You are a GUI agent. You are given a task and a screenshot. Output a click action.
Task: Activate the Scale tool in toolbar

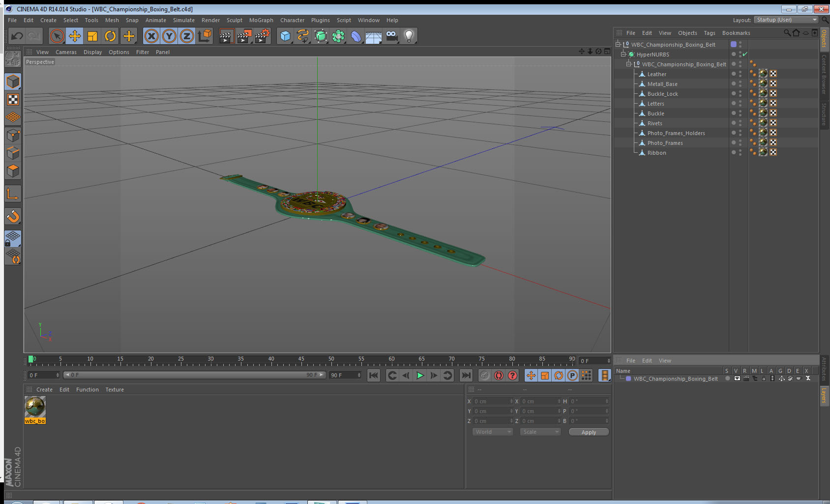pos(92,36)
